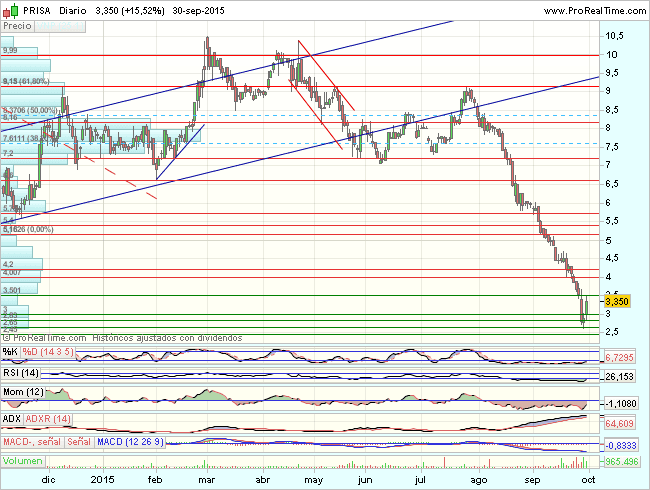
Task: Click the 9,15 (61,80%) Fibonacci label
Action: click(x=26, y=81)
